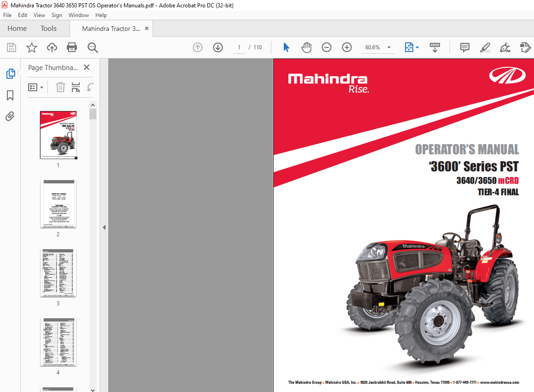Zoom in with plus button
Viewport: 534px width, 392px height.
click(x=346, y=47)
